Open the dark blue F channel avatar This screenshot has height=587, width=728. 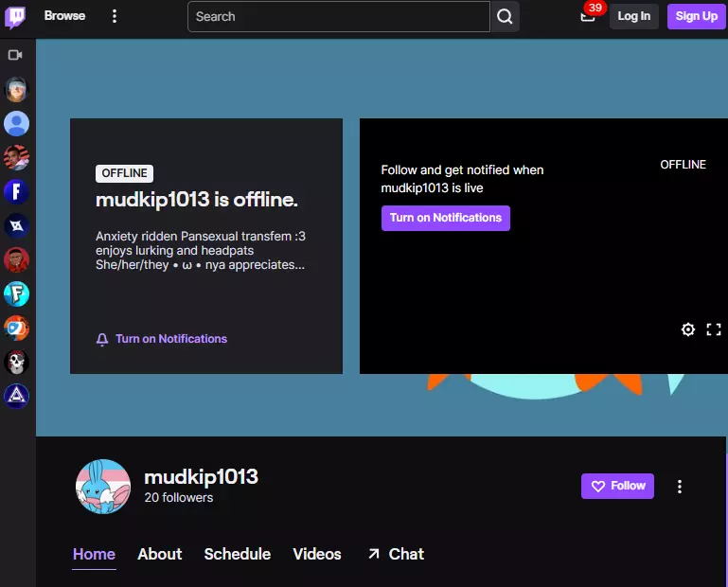pos(16,192)
